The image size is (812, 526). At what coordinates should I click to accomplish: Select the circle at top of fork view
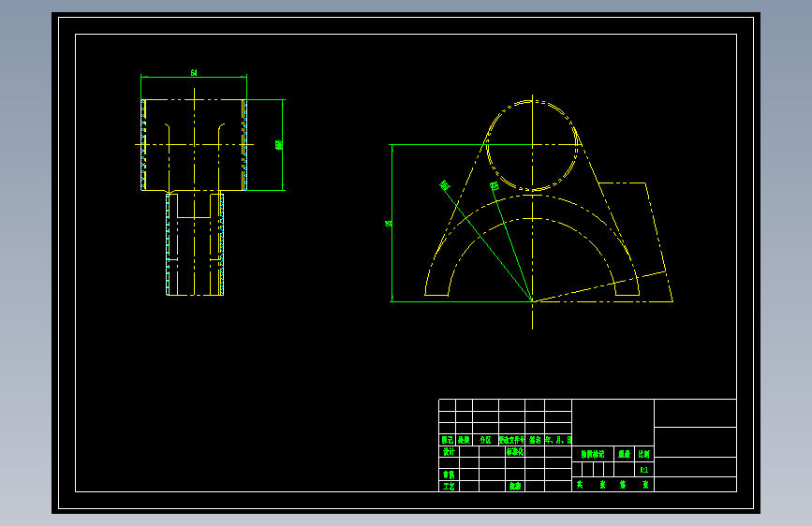(x=532, y=145)
